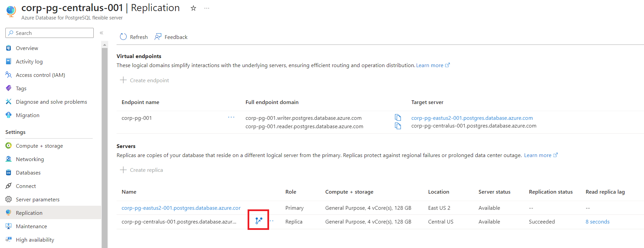644x248 pixels.
Task: Click the Compute + storage column header
Action: [x=349, y=192]
